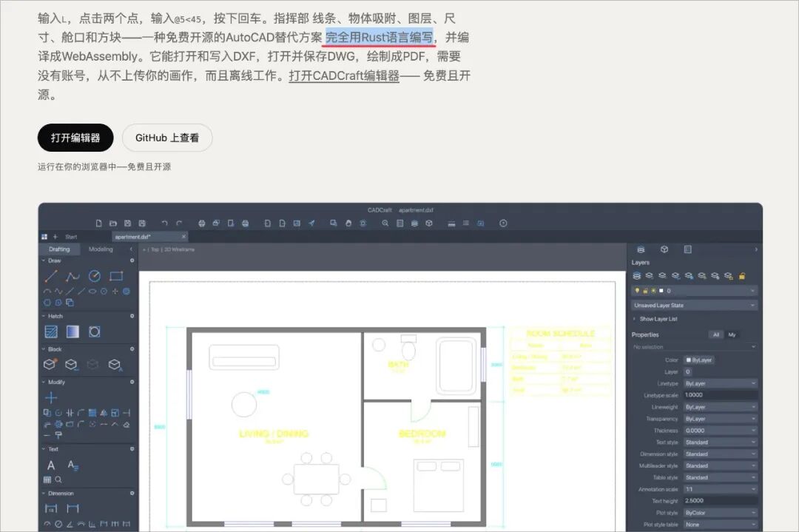Choose the Hatch pattern tool
The width and height of the screenshot is (799, 532).
click(51, 331)
